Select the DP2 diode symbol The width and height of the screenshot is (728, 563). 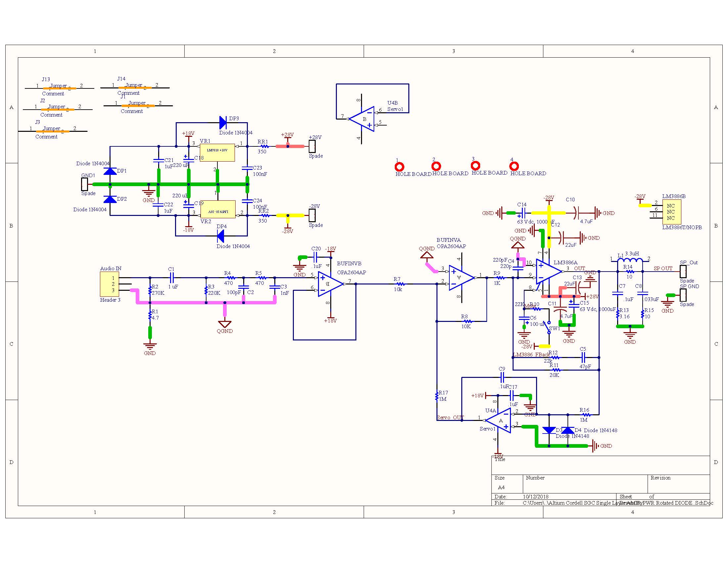click(110, 199)
